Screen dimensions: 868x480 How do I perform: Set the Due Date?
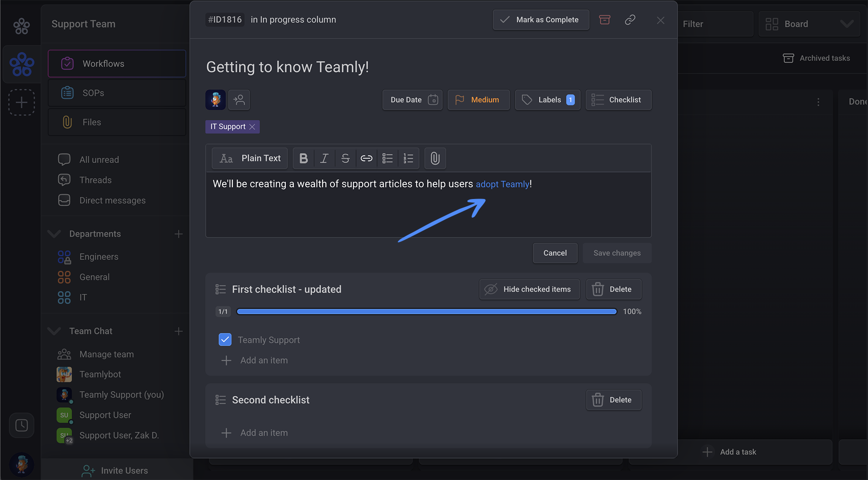(412, 100)
